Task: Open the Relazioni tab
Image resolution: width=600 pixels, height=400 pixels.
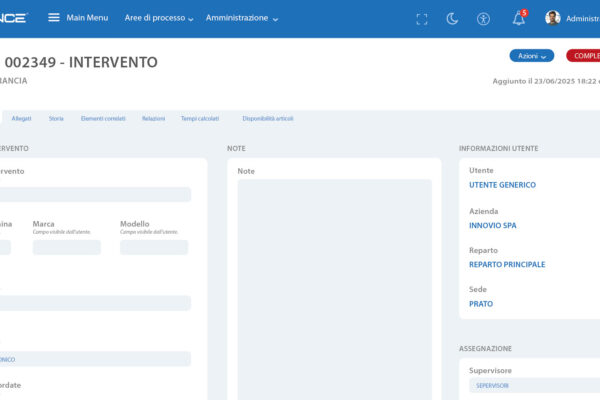Action: [153, 119]
